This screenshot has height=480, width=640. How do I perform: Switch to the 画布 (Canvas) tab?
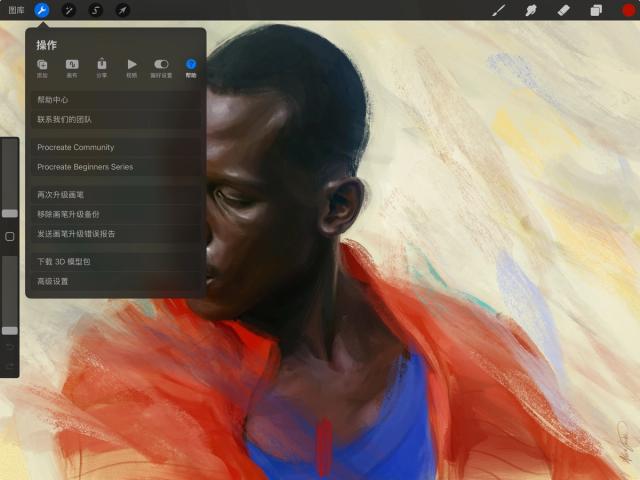tap(72, 68)
